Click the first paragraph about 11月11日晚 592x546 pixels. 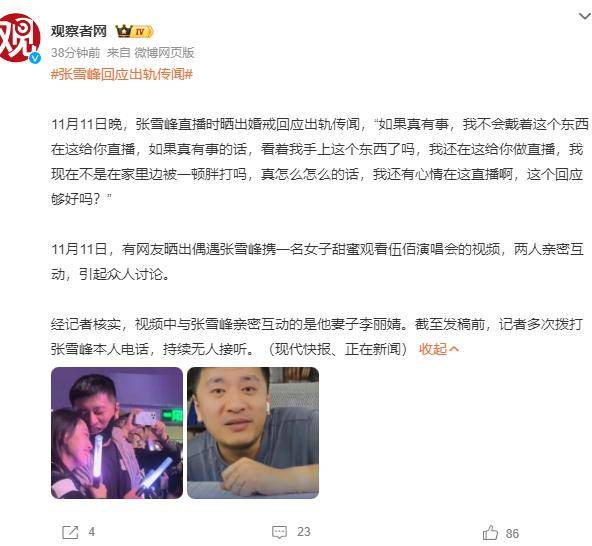click(x=320, y=162)
